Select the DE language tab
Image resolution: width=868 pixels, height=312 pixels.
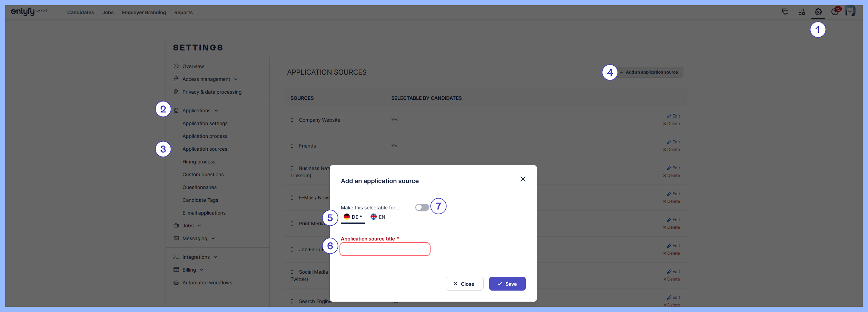(353, 217)
